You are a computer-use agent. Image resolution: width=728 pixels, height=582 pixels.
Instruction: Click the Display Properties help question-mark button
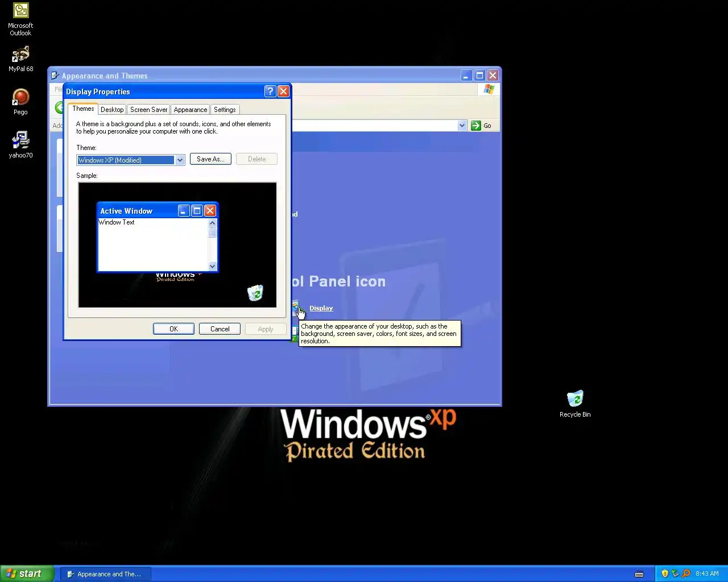tap(270, 92)
